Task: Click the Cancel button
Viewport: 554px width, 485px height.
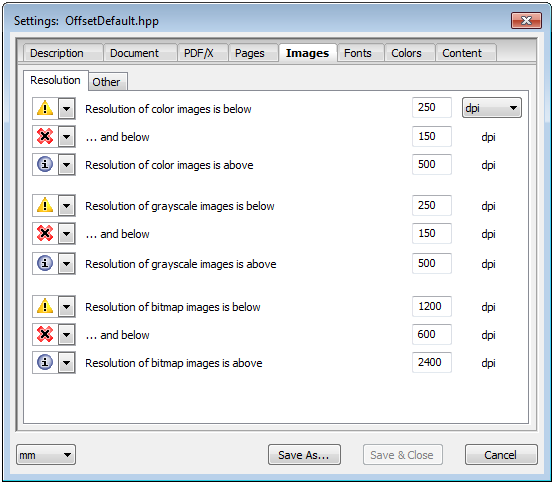Action: pyautogui.click(x=501, y=455)
